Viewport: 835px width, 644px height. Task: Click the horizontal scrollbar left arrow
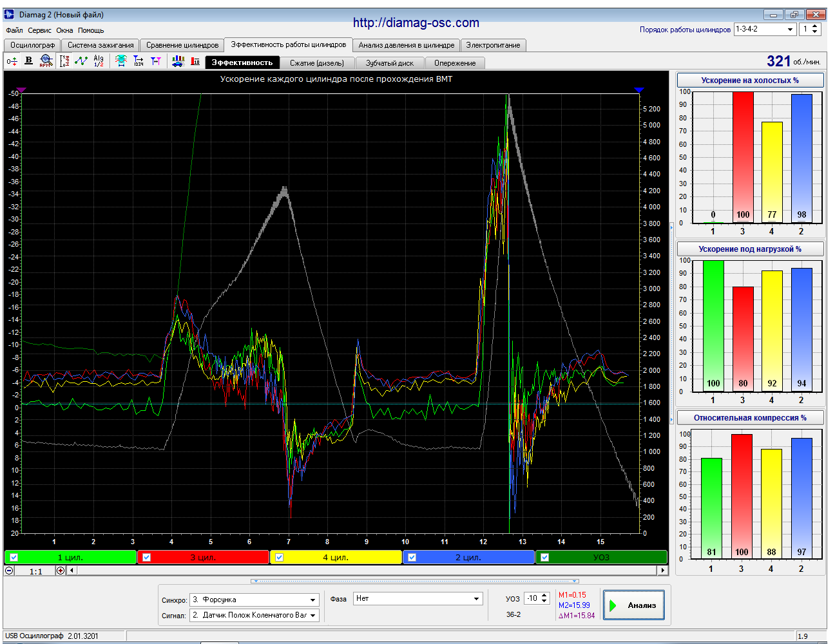(72, 571)
